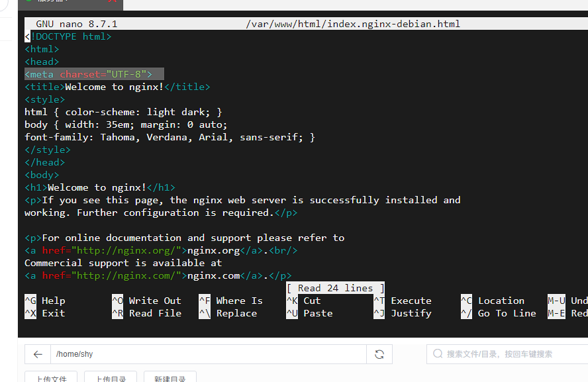Click the closing </head> tag line
This screenshot has width=588, height=382.
(45, 162)
